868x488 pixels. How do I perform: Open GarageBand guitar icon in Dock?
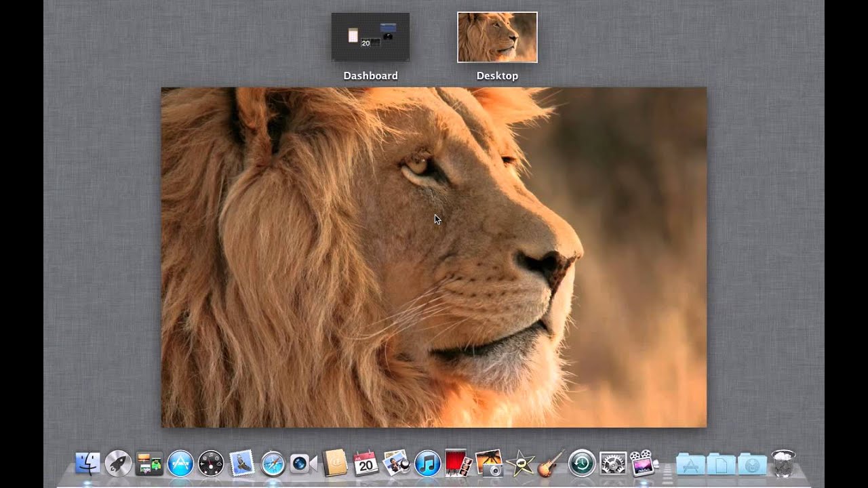(x=551, y=464)
